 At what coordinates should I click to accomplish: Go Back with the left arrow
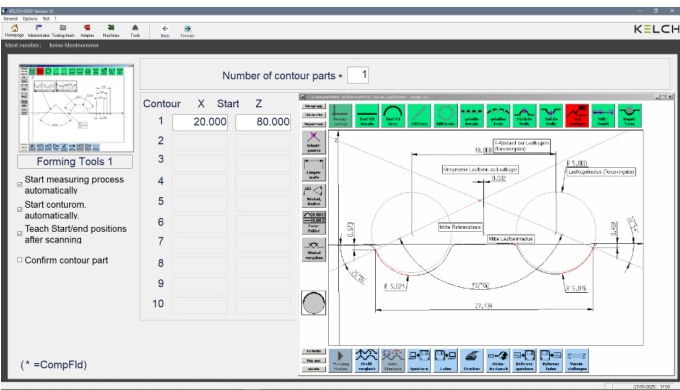pyautogui.click(x=165, y=31)
